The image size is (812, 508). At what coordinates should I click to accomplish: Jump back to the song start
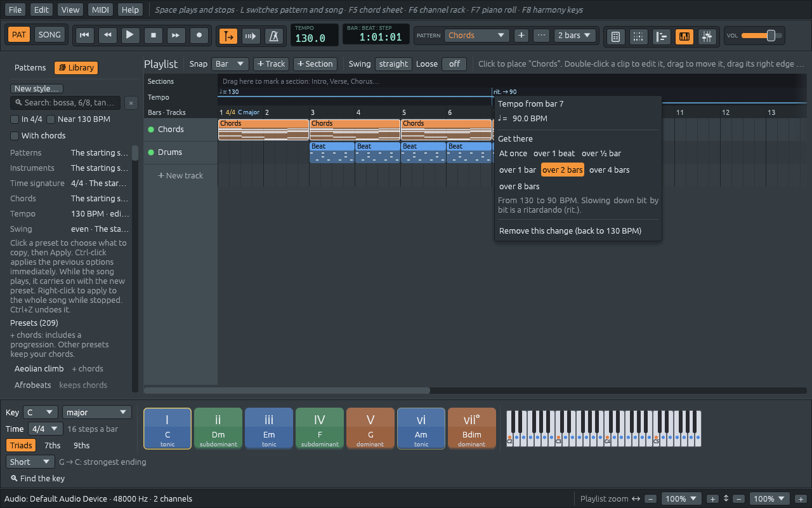[x=84, y=36]
